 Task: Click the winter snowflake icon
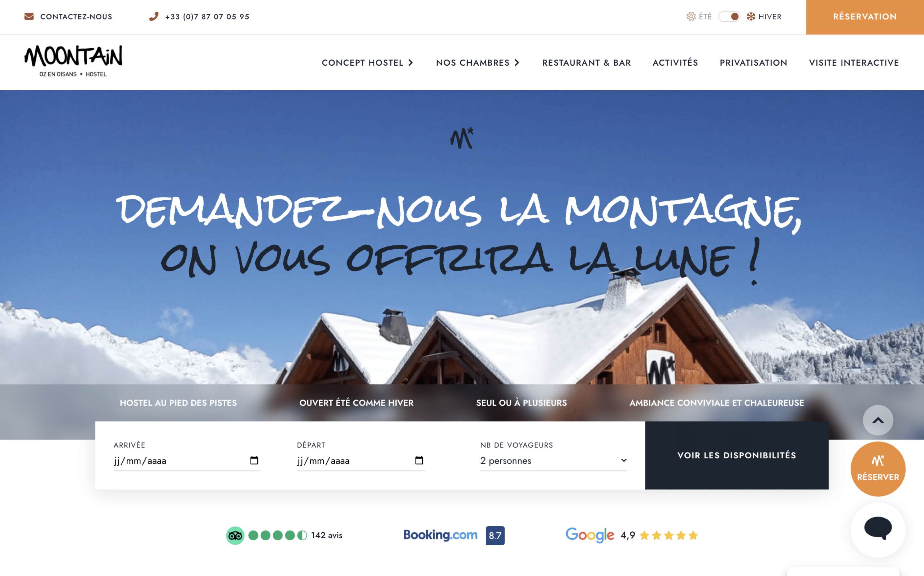pos(751,16)
